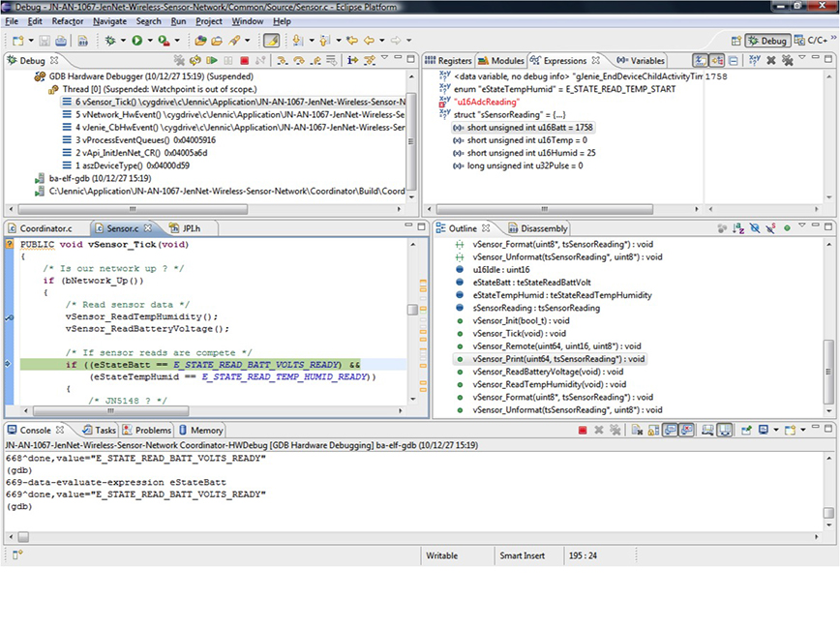Open dropdown arrow next to the Run button
This screenshot has width=840, height=629.
150,41
